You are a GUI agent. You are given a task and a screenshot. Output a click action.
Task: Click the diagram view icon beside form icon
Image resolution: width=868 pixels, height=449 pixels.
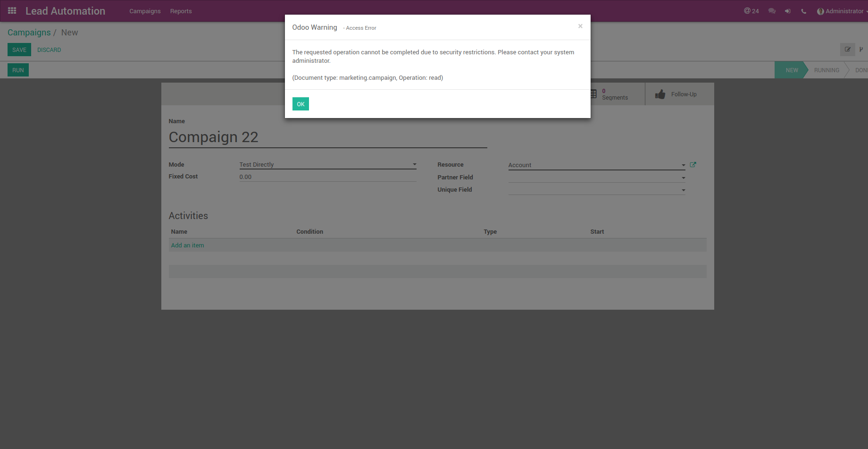coord(861,49)
